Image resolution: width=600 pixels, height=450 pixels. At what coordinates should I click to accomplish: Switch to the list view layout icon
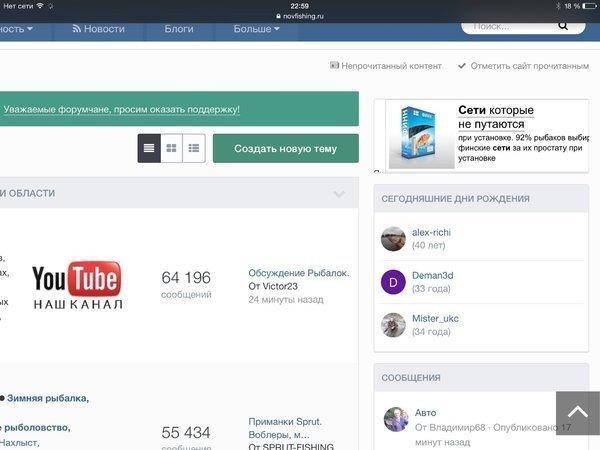(149, 148)
